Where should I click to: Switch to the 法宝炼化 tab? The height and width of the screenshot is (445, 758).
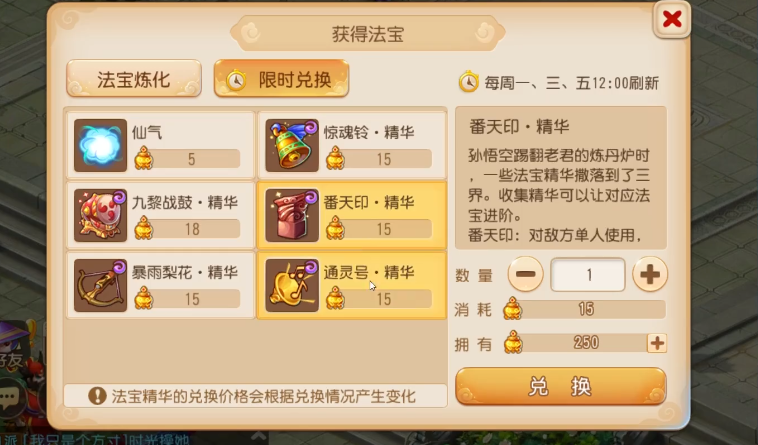[x=134, y=79]
